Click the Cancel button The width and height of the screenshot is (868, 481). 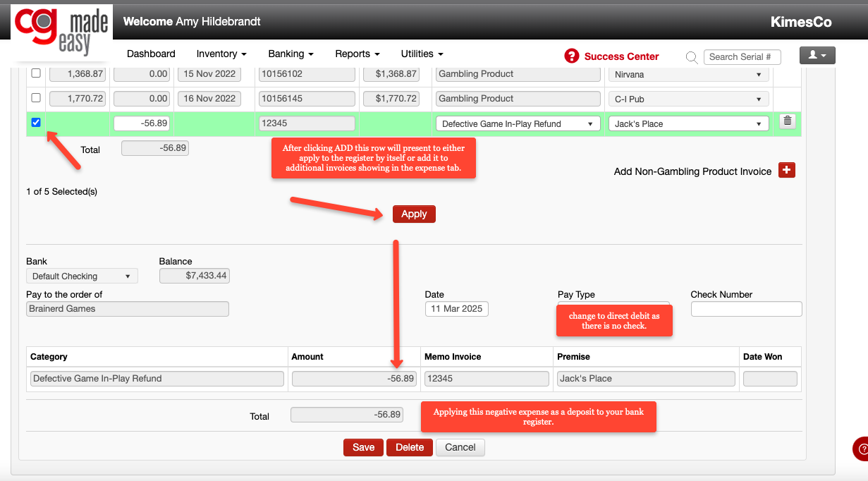point(460,447)
